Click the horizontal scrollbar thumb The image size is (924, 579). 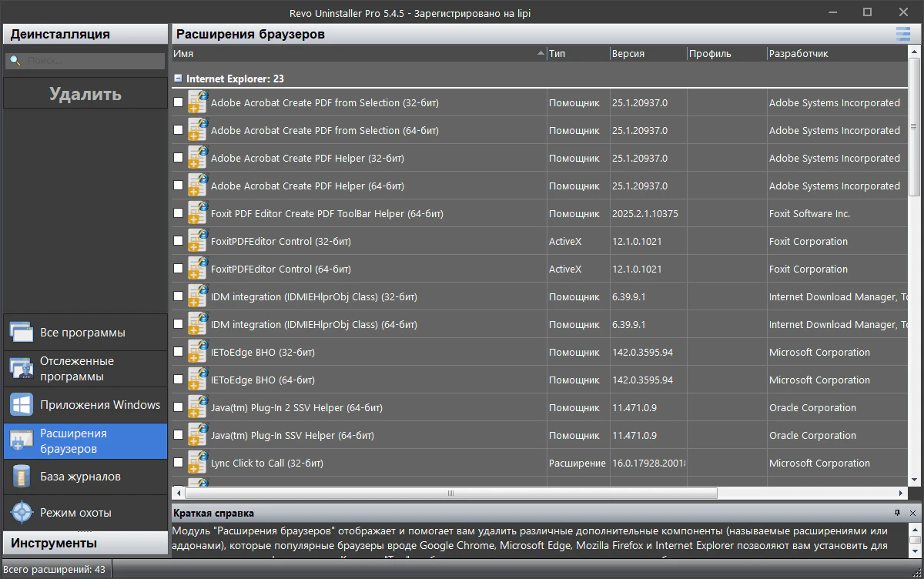pyautogui.click(x=450, y=493)
